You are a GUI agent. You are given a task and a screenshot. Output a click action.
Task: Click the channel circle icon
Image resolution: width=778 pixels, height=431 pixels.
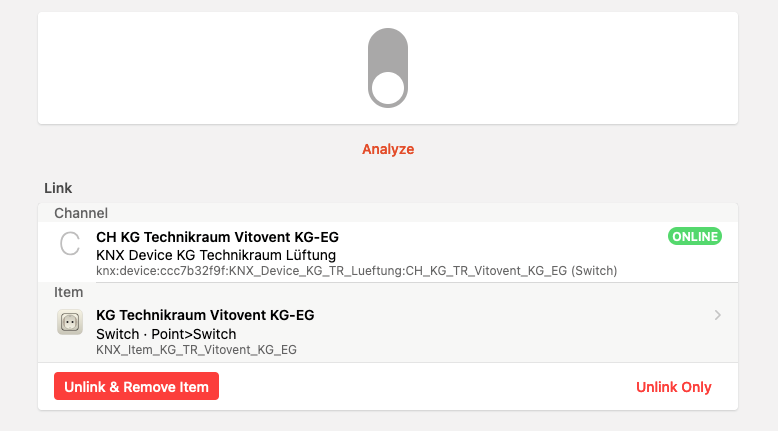coord(70,243)
